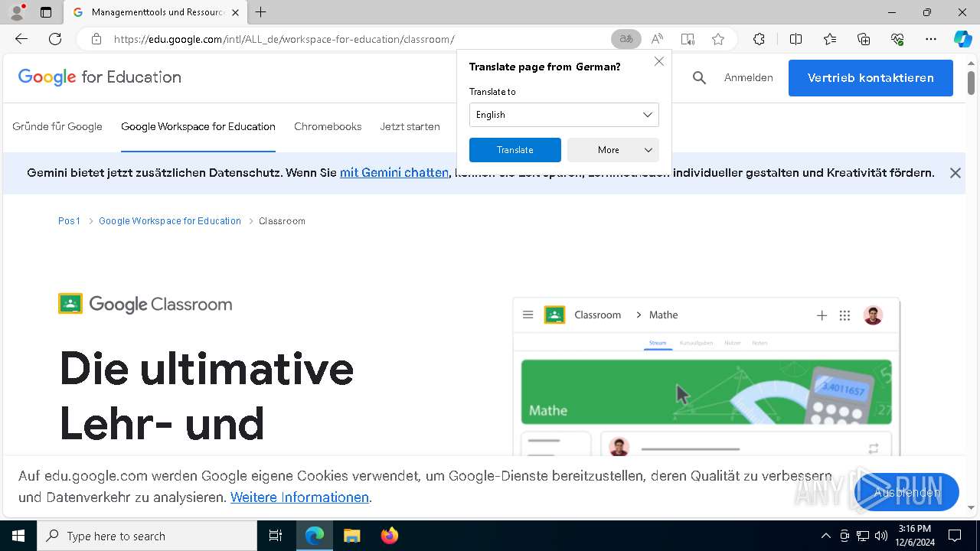980x551 pixels.
Task: Open the network status icon
Action: click(863, 536)
